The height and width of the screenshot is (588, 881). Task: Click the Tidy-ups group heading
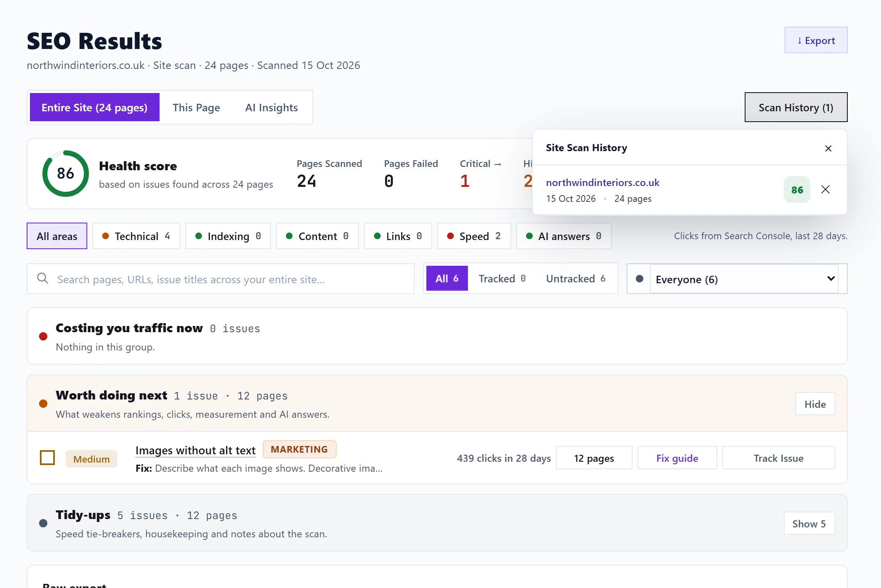[x=83, y=515]
